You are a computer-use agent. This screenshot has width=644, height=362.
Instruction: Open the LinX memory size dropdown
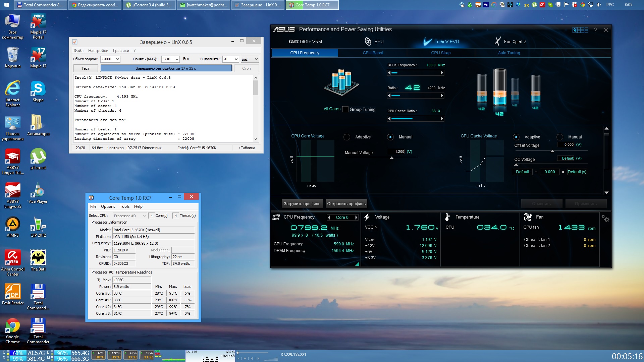[177, 59]
